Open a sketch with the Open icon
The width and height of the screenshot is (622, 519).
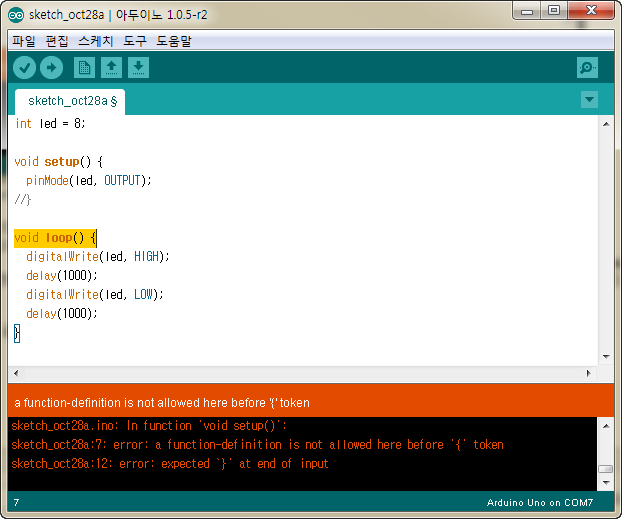(111, 67)
